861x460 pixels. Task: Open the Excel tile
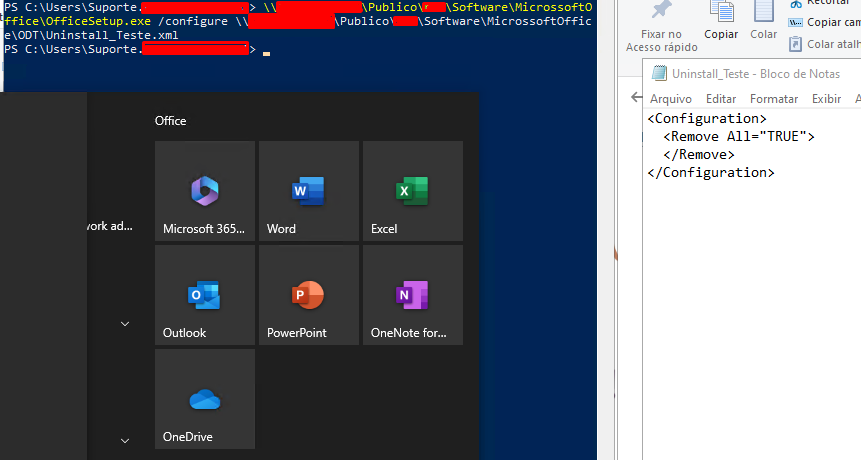click(413, 190)
